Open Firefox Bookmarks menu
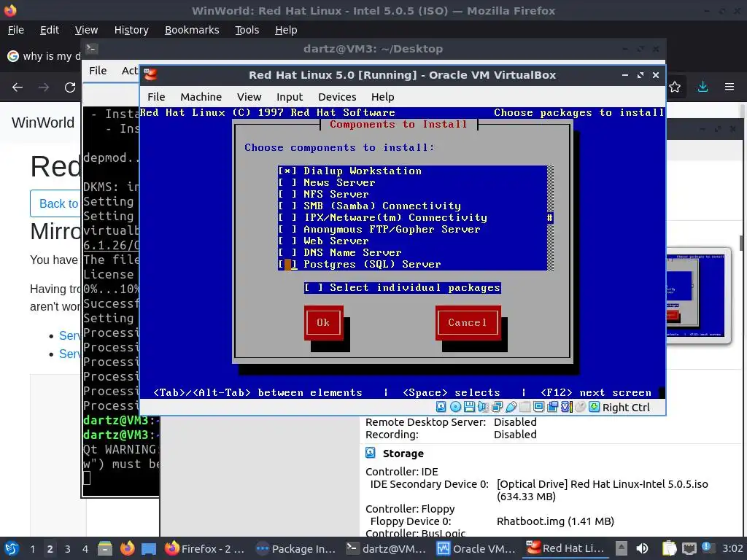 [x=192, y=30]
